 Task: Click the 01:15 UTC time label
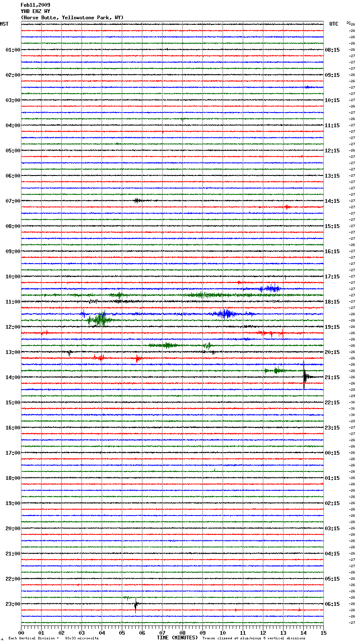(x=332, y=478)
